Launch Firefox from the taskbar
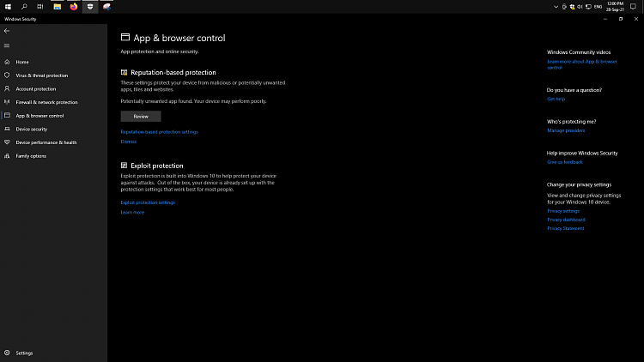Screen dimensions: 644x362 (x=74, y=7)
